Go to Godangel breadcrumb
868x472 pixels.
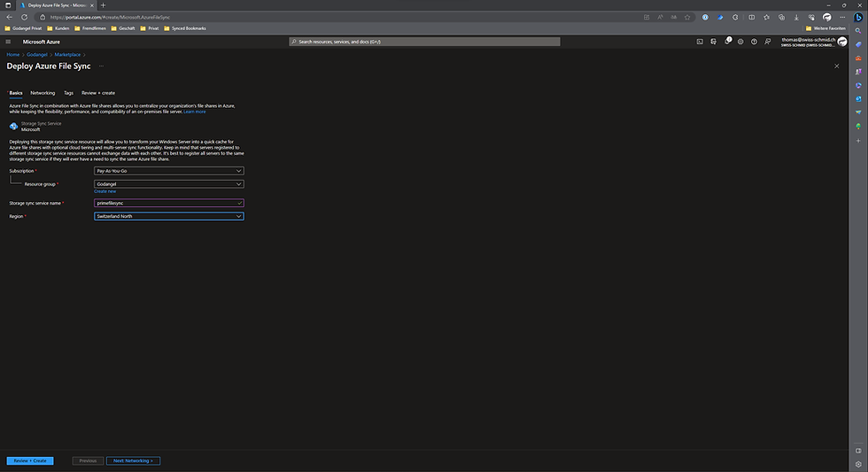pyautogui.click(x=37, y=55)
